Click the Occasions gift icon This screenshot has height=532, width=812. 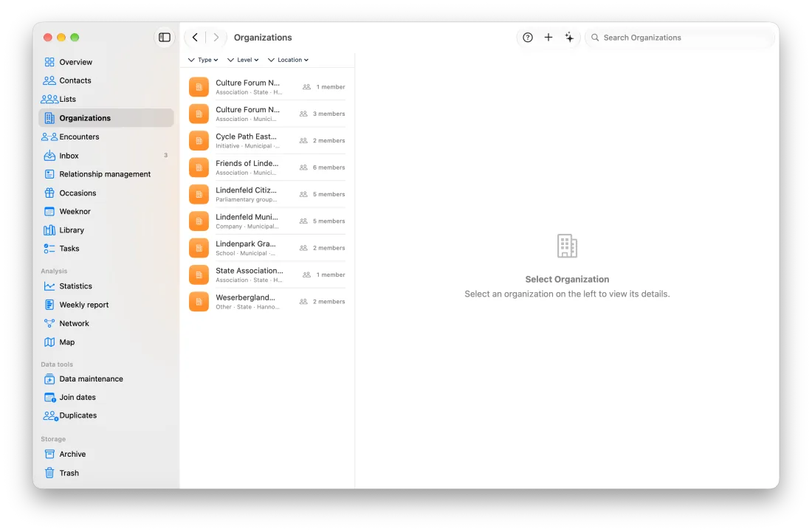click(x=49, y=193)
